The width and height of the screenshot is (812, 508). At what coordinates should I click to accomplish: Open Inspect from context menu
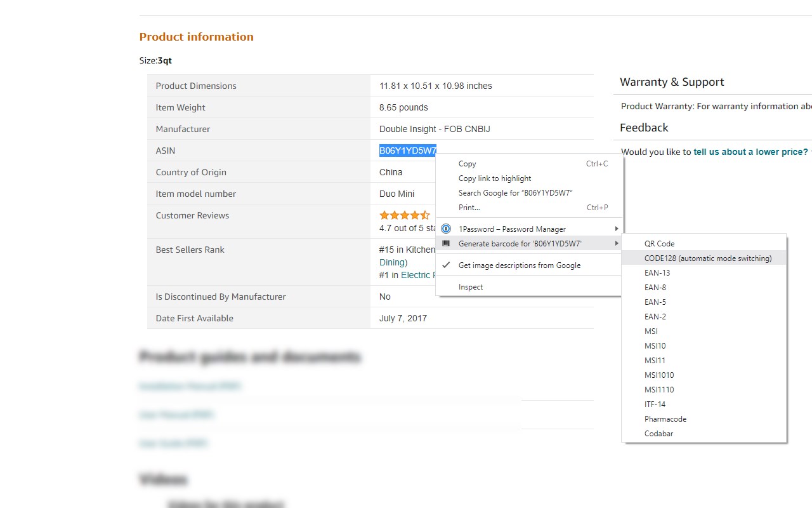click(x=471, y=287)
